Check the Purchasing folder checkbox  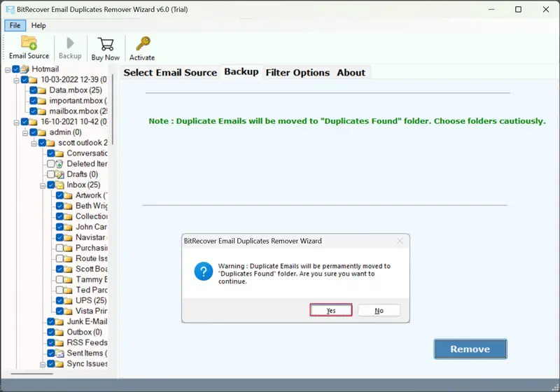[x=59, y=248]
